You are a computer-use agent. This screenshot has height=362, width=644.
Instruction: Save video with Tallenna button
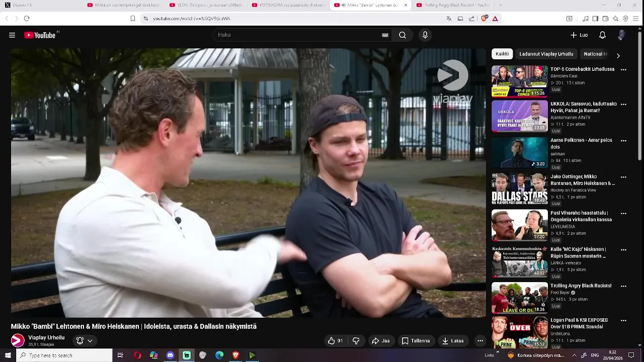pyautogui.click(x=416, y=341)
